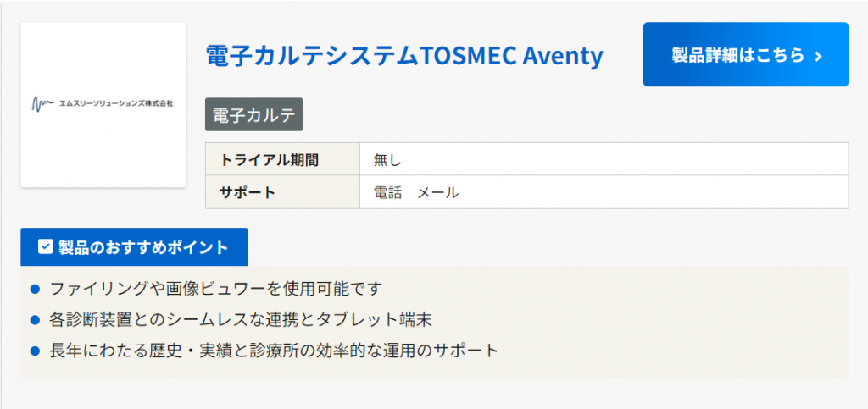Click the 製品のおすすめポイント blue header tab

click(x=134, y=247)
